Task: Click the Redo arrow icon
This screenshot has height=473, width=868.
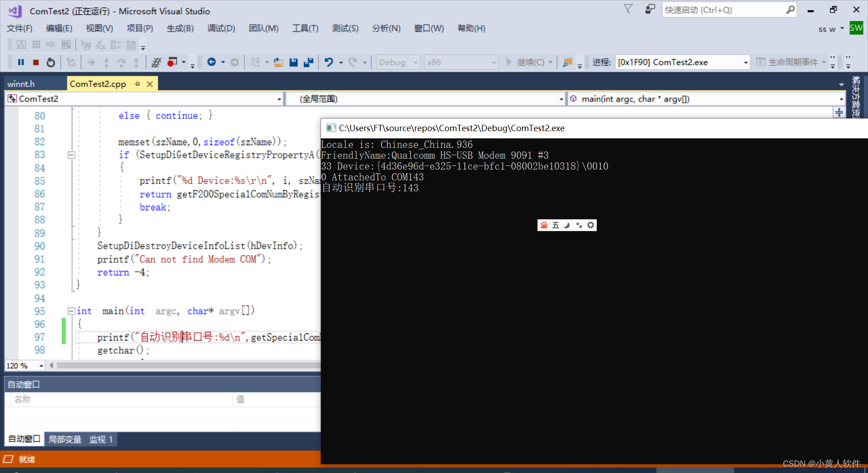Action: (x=353, y=62)
